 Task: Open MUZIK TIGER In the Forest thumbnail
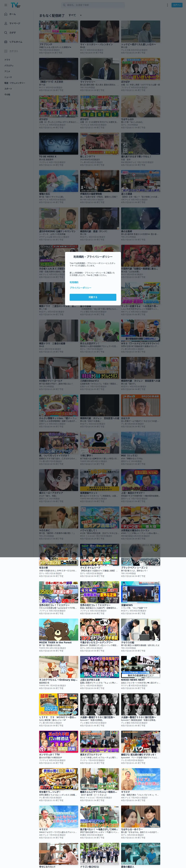coord(59,630)
